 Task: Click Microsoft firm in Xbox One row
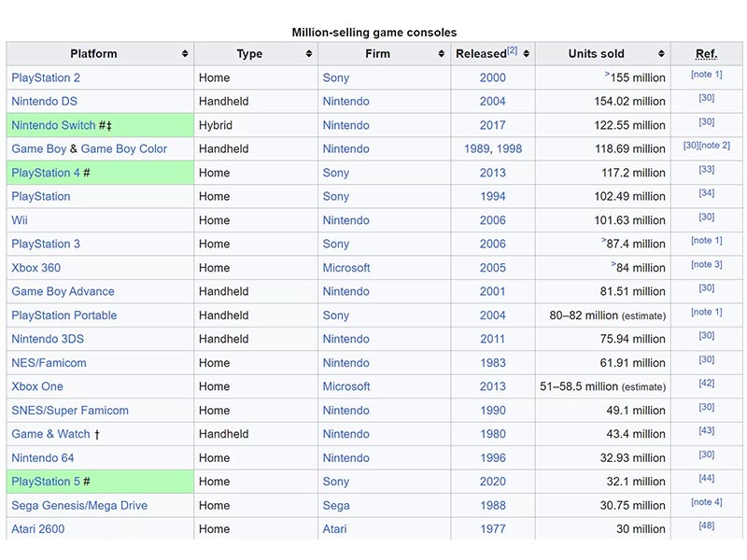(x=346, y=386)
